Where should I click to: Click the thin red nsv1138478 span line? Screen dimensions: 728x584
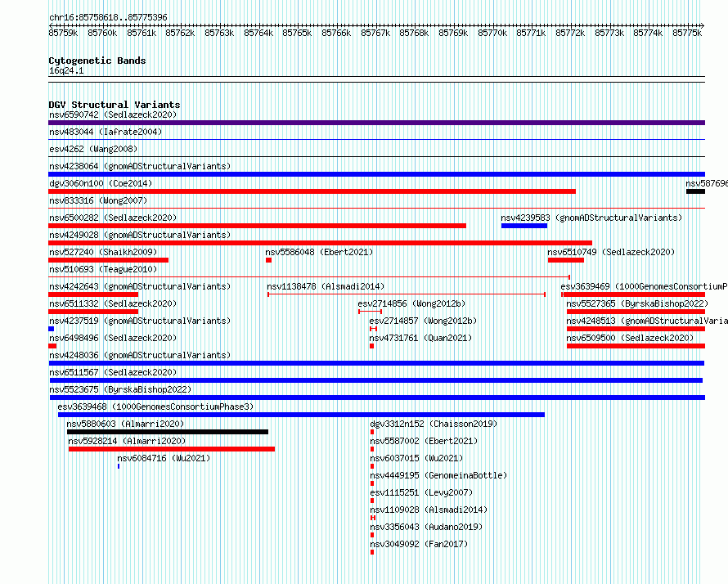pyautogui.click(x=407, y=294)
